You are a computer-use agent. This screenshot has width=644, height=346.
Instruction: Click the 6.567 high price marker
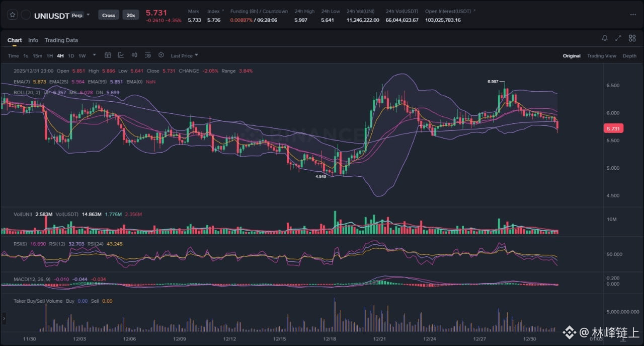[493, 81]
